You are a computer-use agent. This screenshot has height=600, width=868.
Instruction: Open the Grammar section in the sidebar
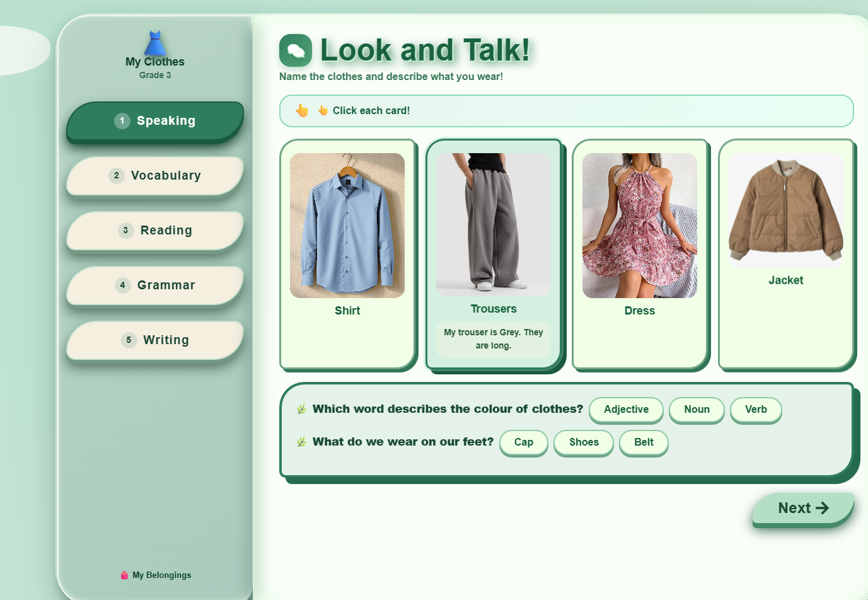click(154, 285)
